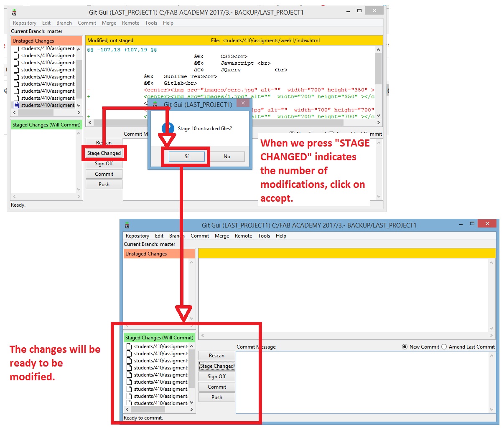Minimize the index.html diff Git Gui window
This screenshot has height=440, width=504.
(348, 11)
